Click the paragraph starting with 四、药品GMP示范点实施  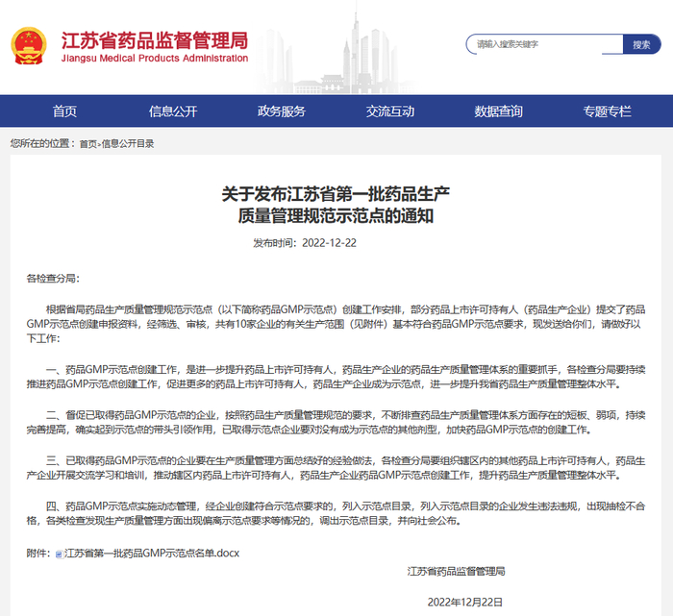[x=336, y=513]
